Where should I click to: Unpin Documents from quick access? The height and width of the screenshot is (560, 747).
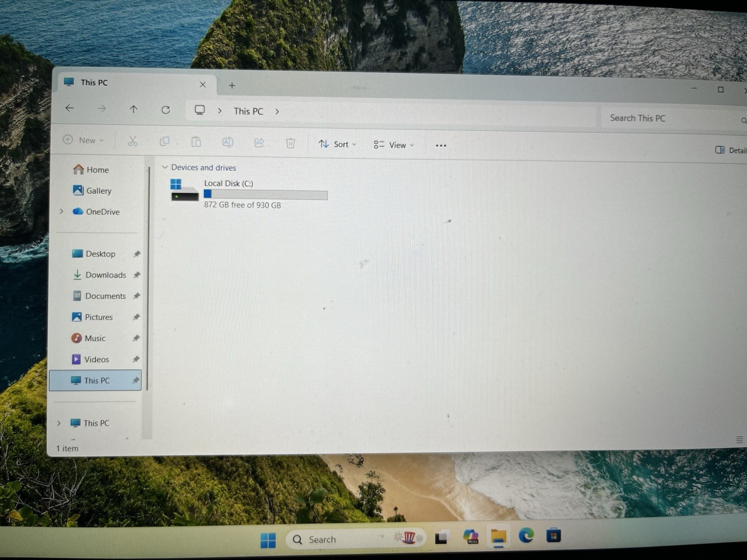[136, 296]
